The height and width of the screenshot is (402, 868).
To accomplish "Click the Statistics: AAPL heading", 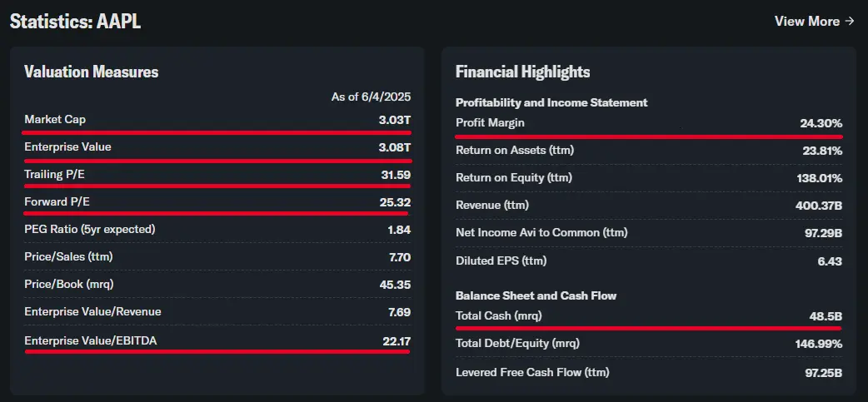I will click(75, 22).
